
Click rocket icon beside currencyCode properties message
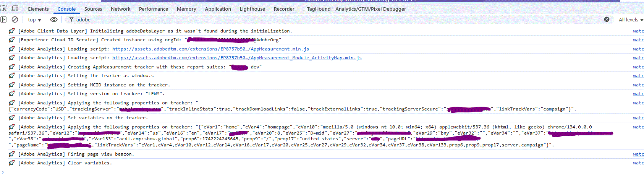click(x=12, y=103)
